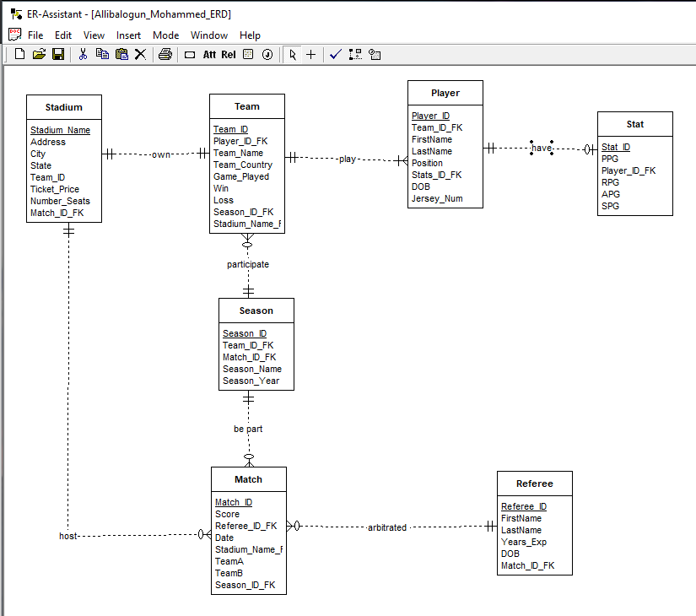Click the selected 'have' relationship label

[x=541, y=148]
